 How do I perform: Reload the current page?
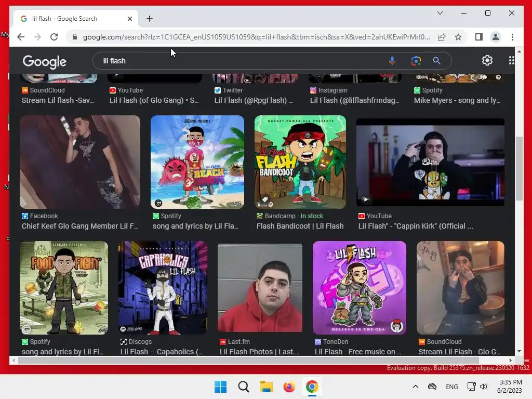click(x=54, y=37)
